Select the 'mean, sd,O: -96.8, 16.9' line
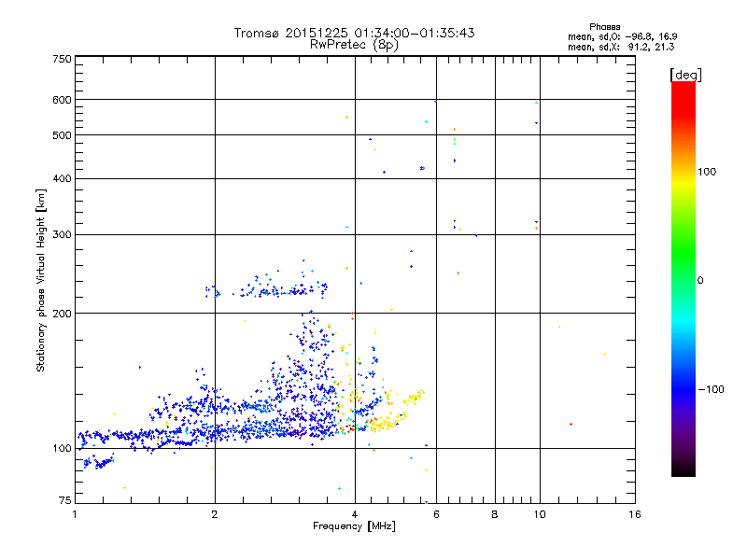747x560 pixels. pos(622,36)
